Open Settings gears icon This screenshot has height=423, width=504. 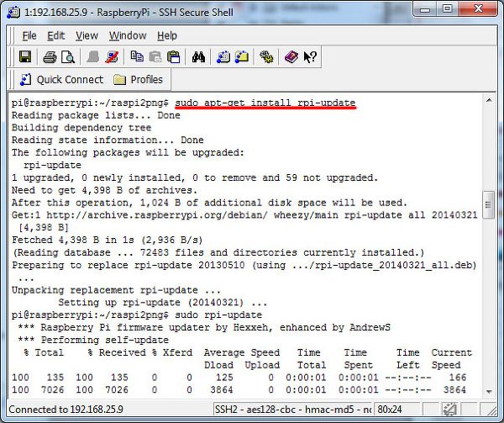pyautogui.click(x=266, y=57)
